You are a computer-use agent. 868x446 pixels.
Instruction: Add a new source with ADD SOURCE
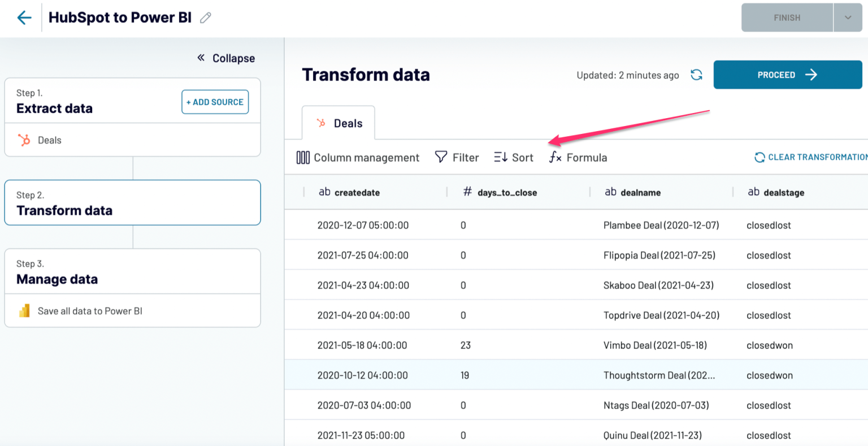pos(215,102)
